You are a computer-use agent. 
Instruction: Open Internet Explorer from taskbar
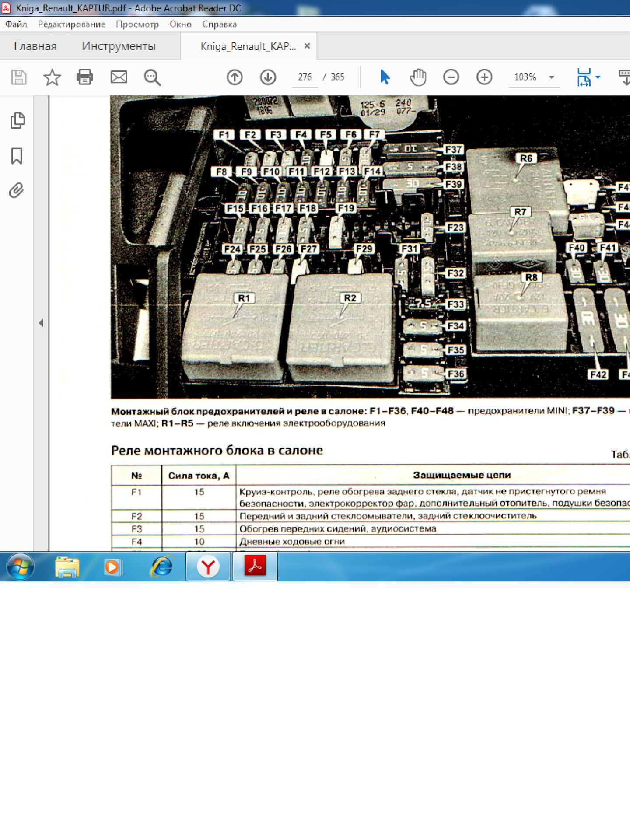tap(162, 567)
